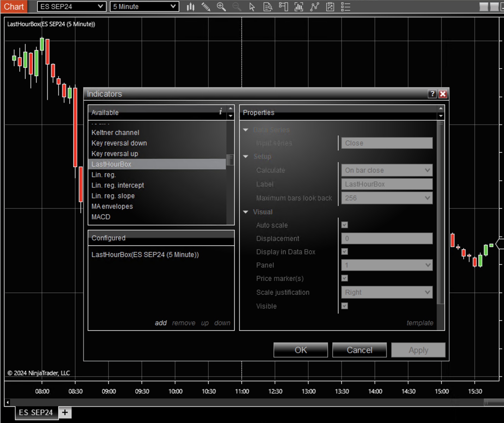Open the drawing tools pencil menu
The height and width of the screenshot is (423, 504).
[x=206, y=7]
